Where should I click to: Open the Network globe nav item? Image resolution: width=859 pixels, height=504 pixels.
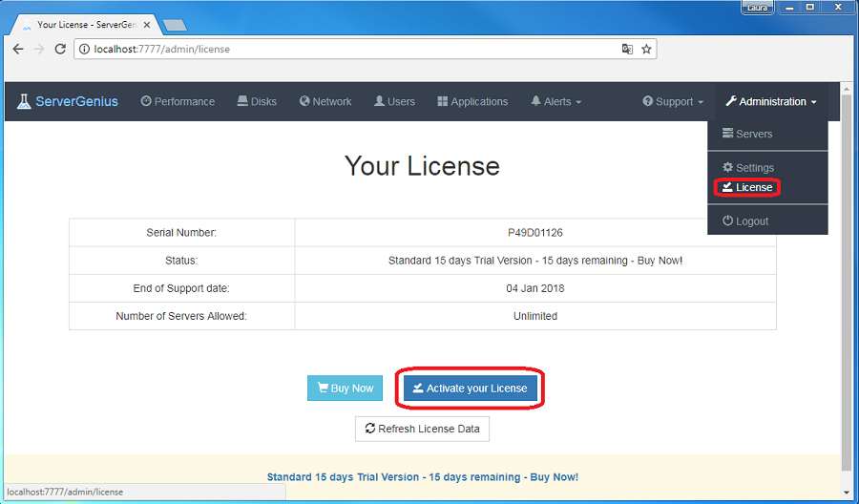click(x=325, y=101)
